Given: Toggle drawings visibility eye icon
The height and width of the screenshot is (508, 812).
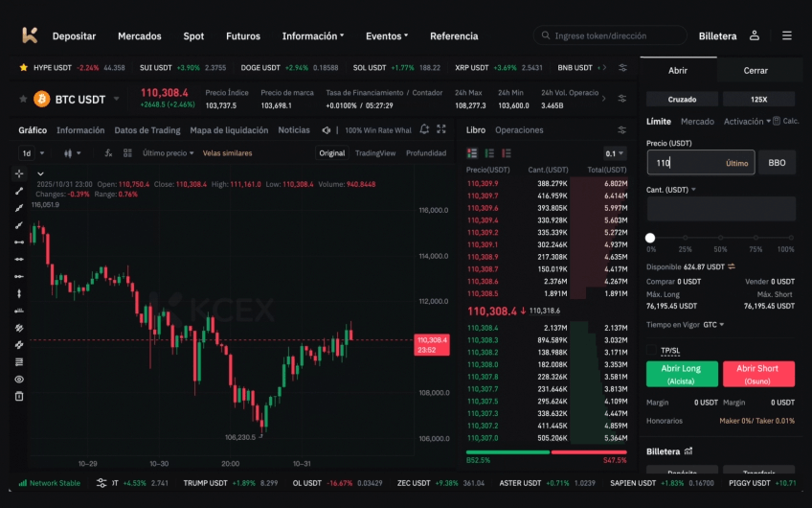Looking at the screenshot, I should coord(19,379).
